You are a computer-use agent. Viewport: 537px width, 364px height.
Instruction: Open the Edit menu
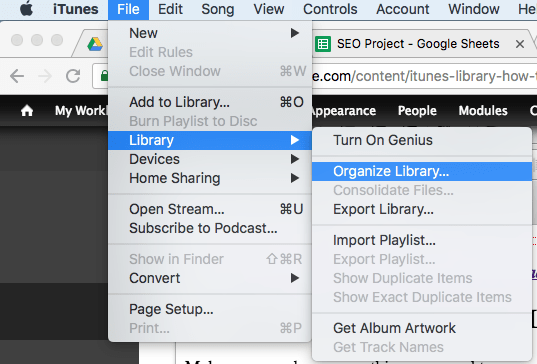coord(170,9)
